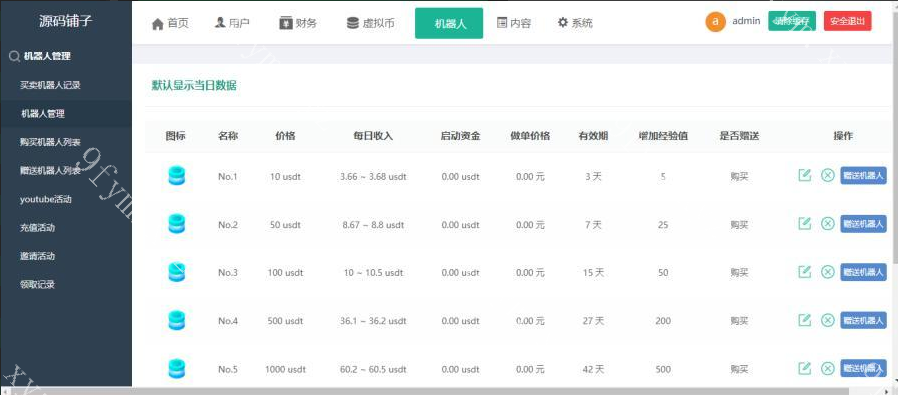Open the 首页 home tab

coord(170,23)
